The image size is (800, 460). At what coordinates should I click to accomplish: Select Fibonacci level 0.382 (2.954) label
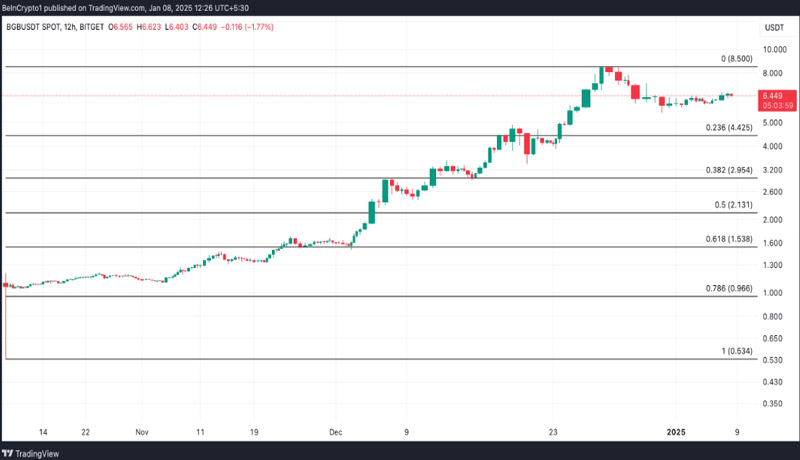[x=729, y=170]
